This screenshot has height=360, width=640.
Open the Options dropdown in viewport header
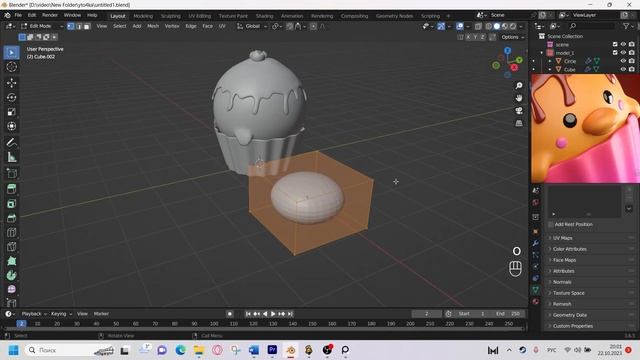[x=513, y=37]
